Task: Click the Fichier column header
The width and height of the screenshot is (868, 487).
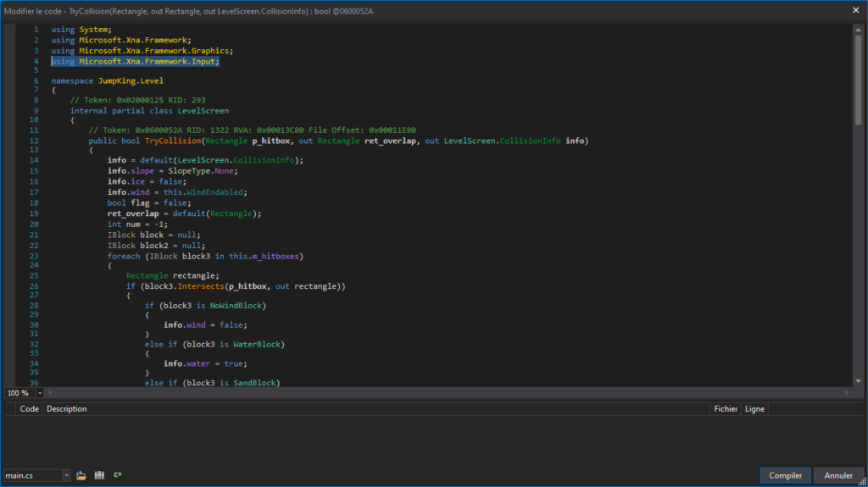Action: pos(726,409)
